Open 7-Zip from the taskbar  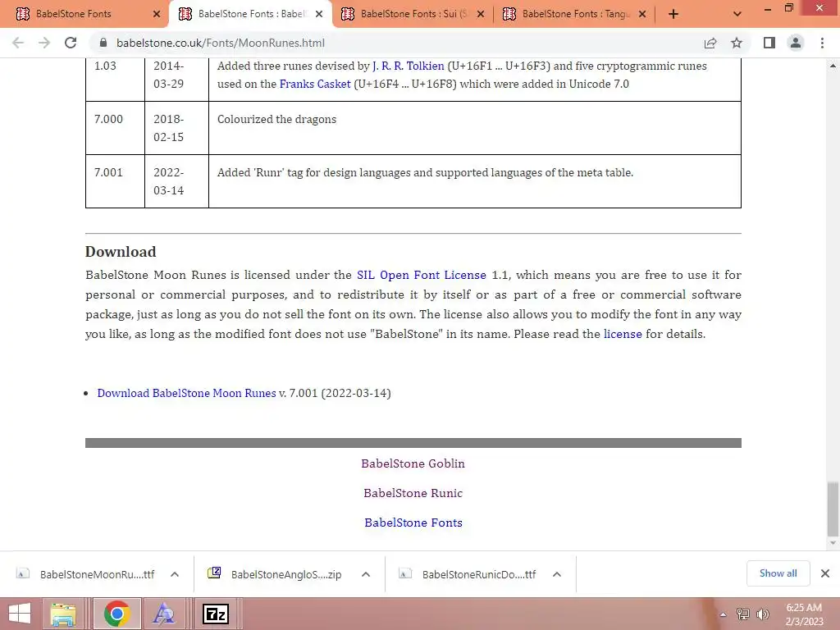coord(216,614)
